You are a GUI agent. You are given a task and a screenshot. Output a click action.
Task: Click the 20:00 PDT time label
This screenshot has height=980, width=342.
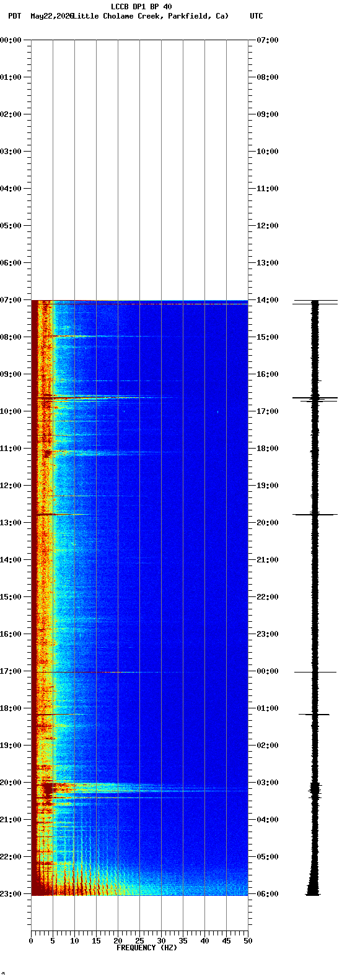[x=11, y=783]
